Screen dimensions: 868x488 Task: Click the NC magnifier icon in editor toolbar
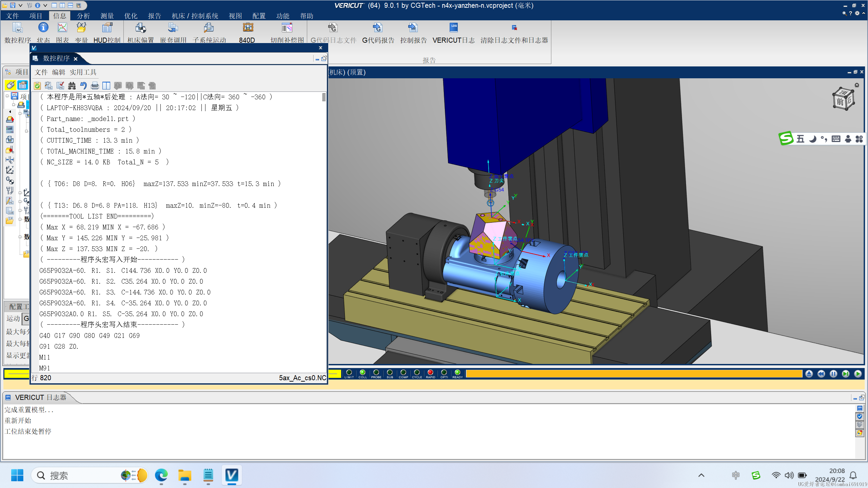49,86
